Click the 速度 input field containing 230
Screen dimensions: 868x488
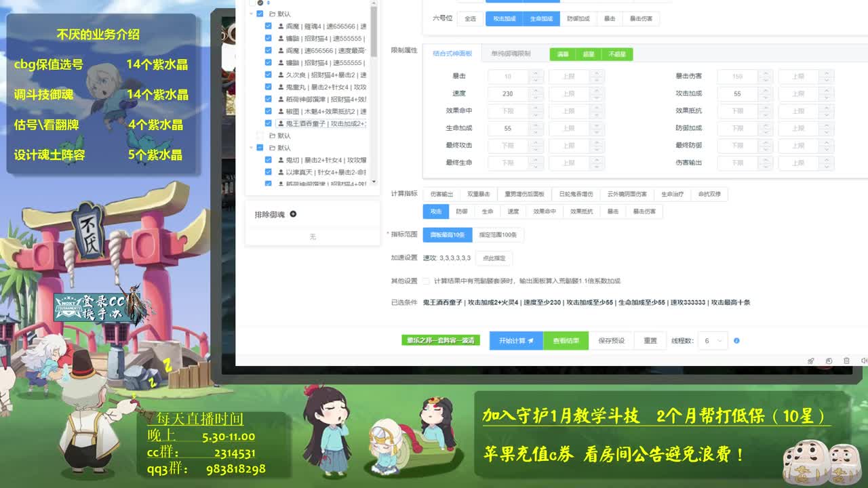507,93
